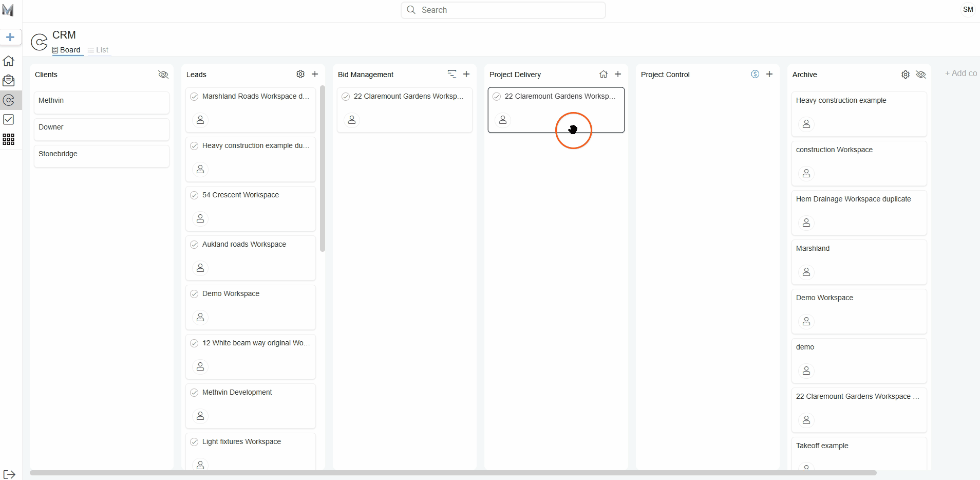Click the blue plus create button in sidebar
Image resolution: width=980 pixels, height=480 pixels.
tap(10, 37)
